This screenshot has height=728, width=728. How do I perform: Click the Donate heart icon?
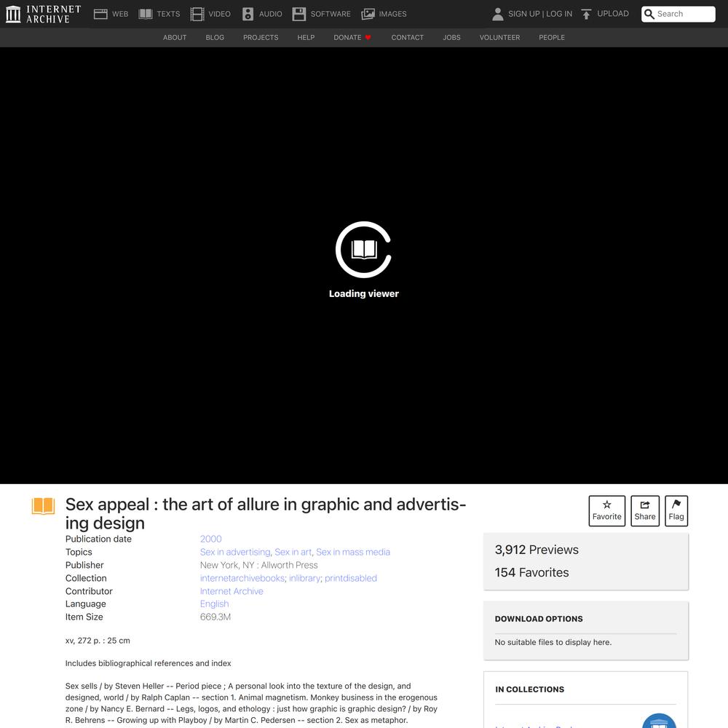tap(368, 38)
